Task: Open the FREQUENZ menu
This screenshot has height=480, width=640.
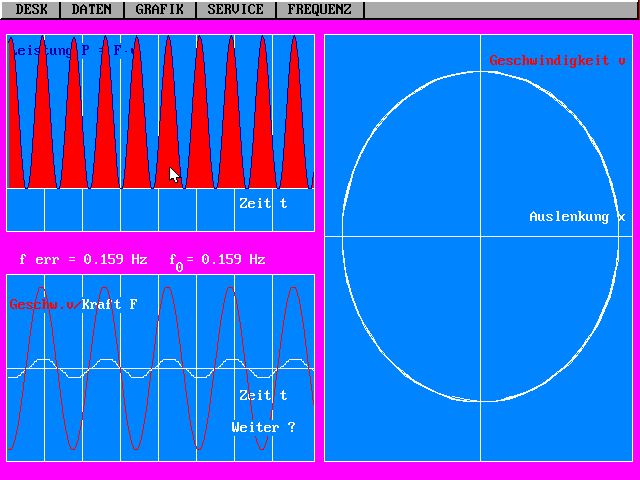Action: pos(319,9)
